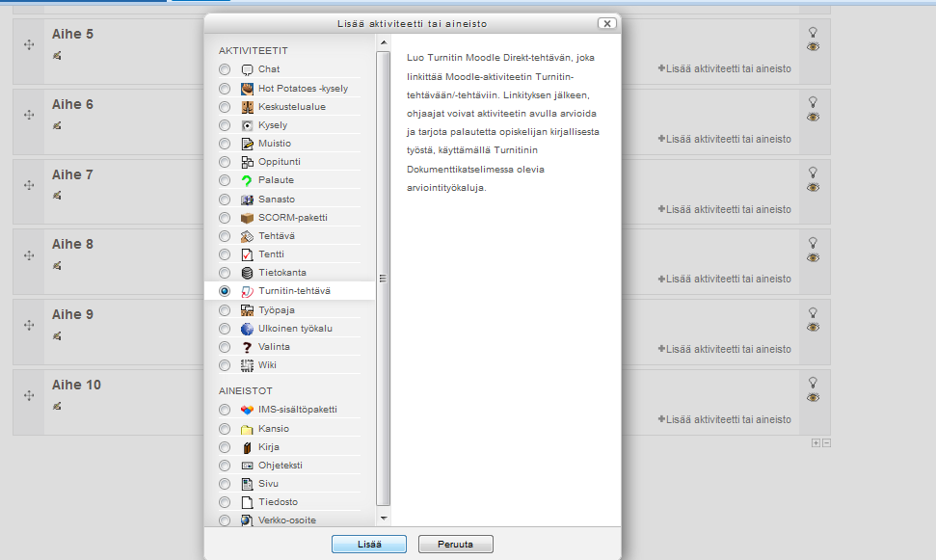
Task: Click the edit pencil icon under Aihe 10
Action: point(57,406)
